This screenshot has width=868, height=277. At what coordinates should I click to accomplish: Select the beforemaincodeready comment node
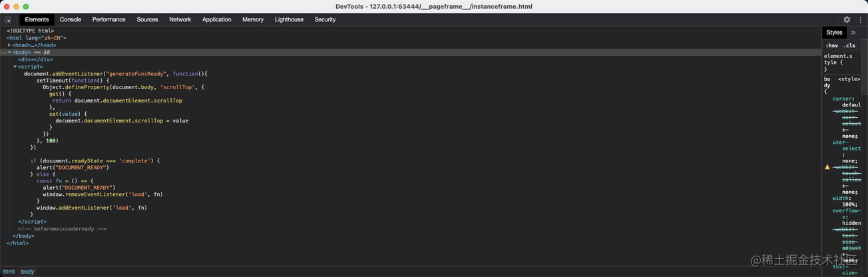click(62, 229)
